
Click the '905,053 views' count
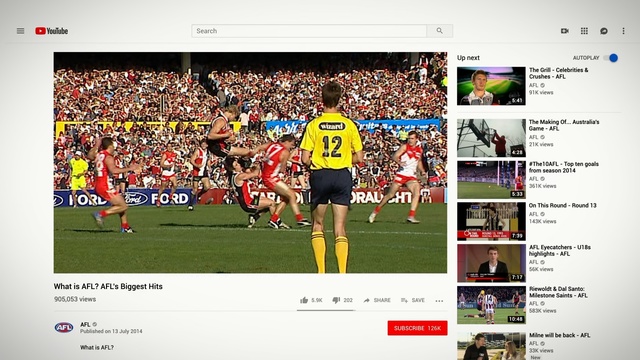point(75,299)
